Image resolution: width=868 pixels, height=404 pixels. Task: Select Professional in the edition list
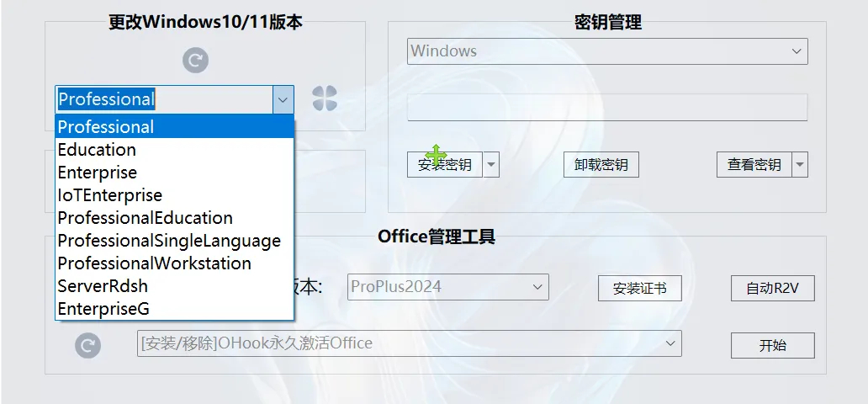coord(174,127)
